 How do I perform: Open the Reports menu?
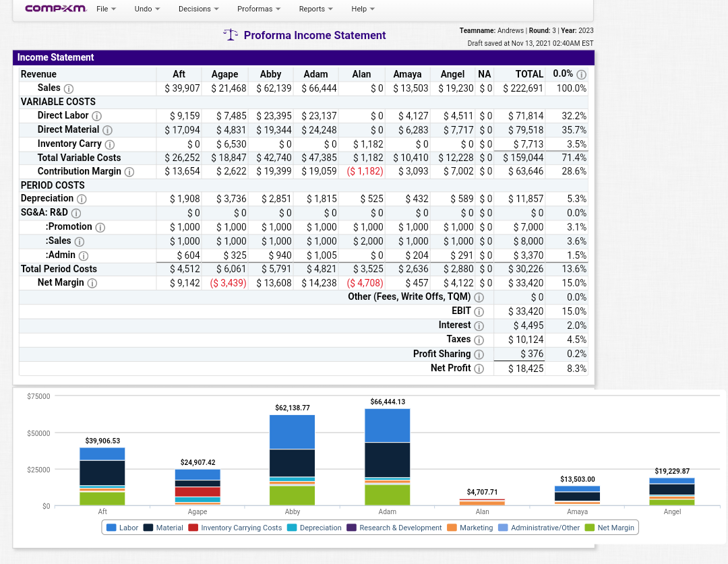[x=315, y=9]
